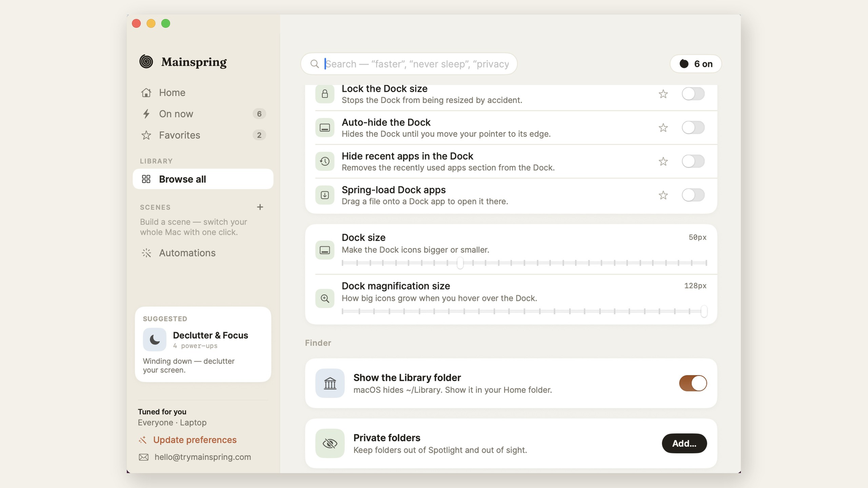This screenshot has width=868, height=488.
Task: Open Favorites in the sidebar
Action: 203,135
